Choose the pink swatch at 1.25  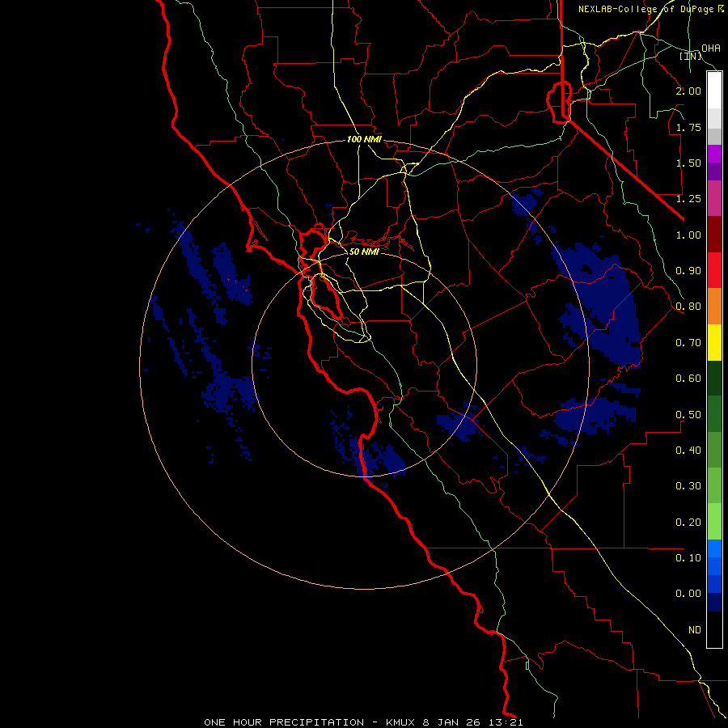714,198
